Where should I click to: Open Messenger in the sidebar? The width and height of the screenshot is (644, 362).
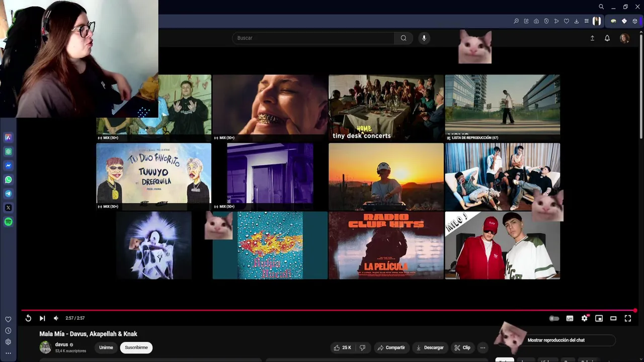coord(8,165)
